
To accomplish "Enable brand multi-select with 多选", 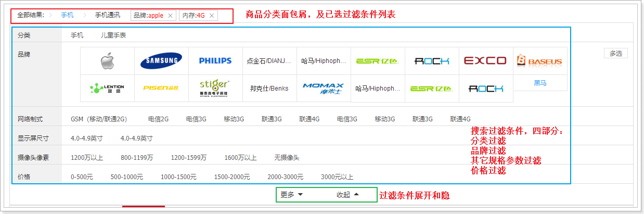I will coord(616,53).
